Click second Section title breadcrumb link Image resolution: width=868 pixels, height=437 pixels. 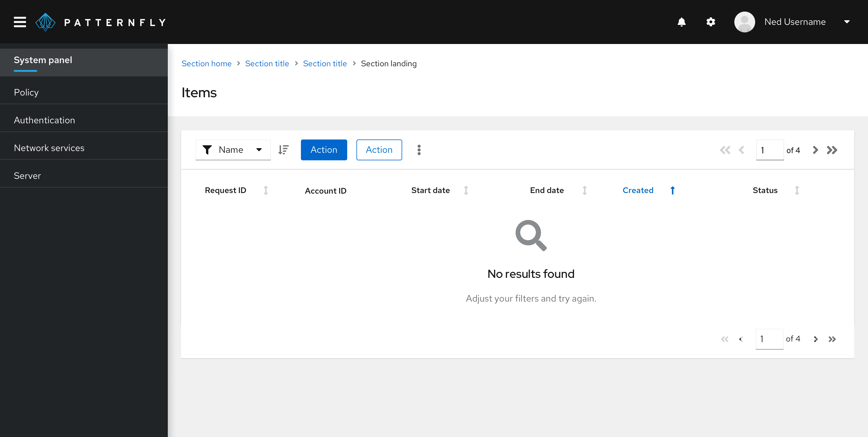325,64
